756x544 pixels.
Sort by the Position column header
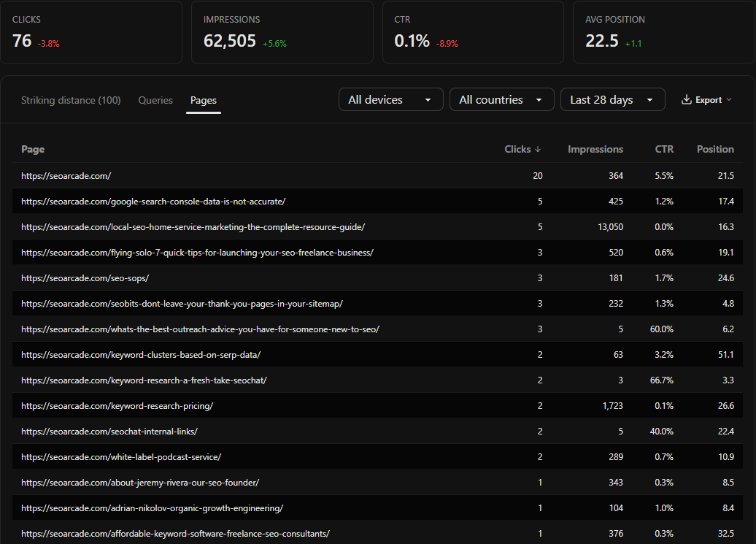point(715,150)
